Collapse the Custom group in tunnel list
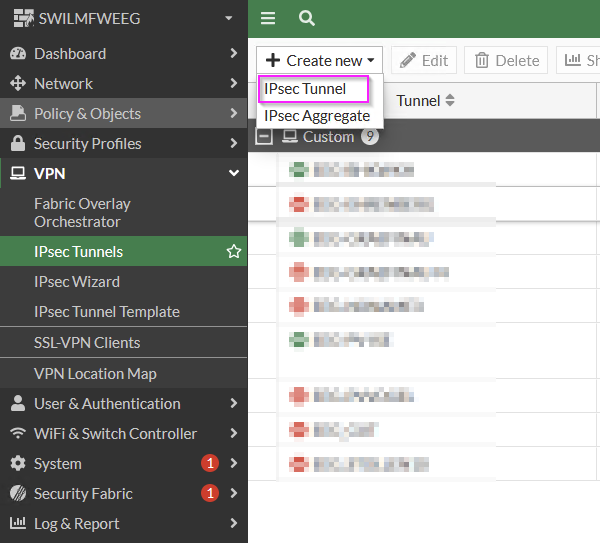This screenshot has width=600, height=543. click(264, 137)
